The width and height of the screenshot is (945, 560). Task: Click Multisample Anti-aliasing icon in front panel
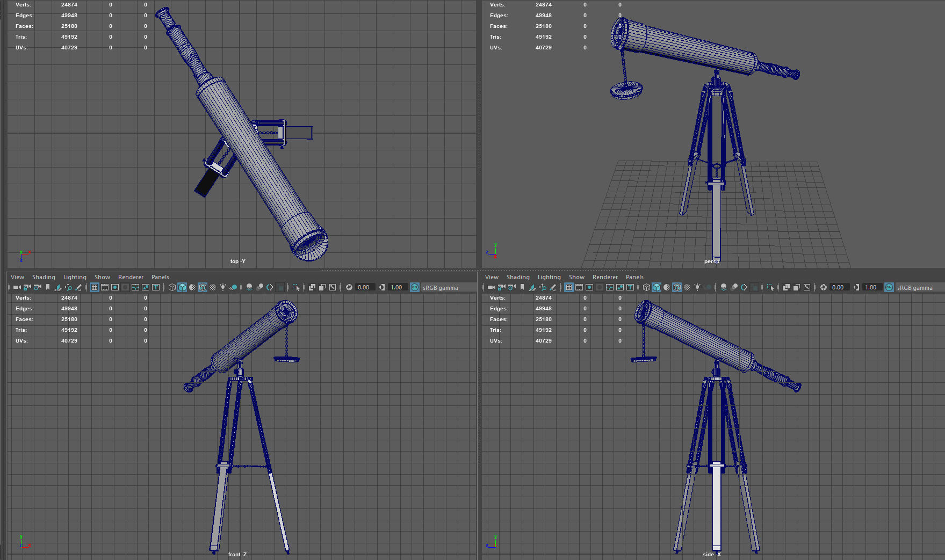point(270,287)
